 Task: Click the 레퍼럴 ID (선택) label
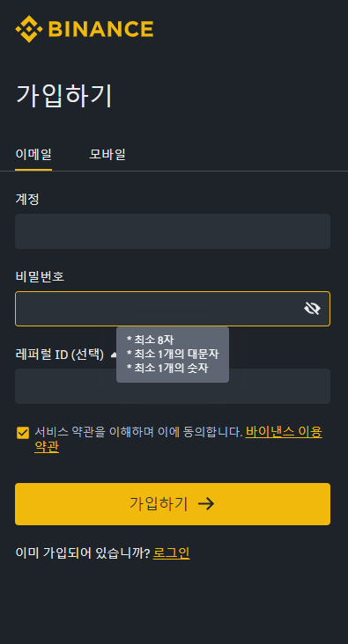(x=60, y=355)
